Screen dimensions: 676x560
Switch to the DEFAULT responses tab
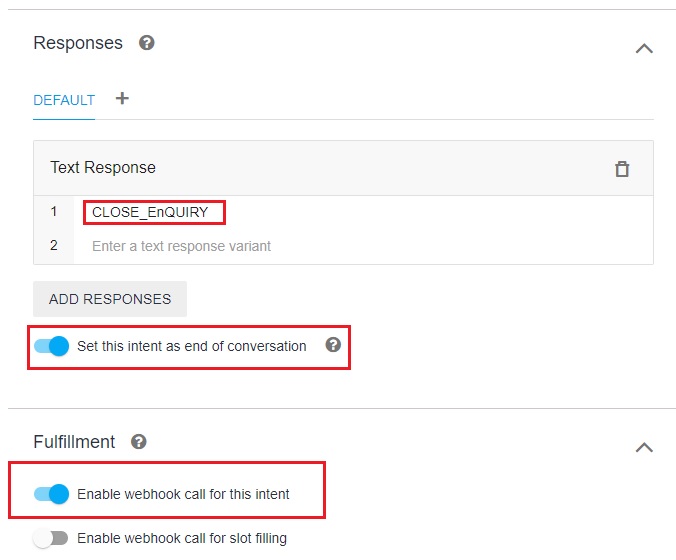[x=64, y=100]
